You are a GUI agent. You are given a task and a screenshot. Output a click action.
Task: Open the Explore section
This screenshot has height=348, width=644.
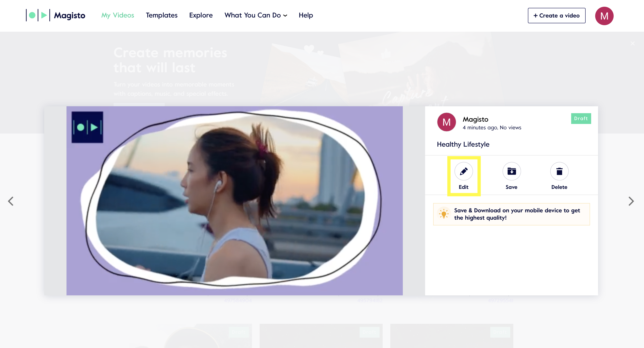(x=201, y=15)
